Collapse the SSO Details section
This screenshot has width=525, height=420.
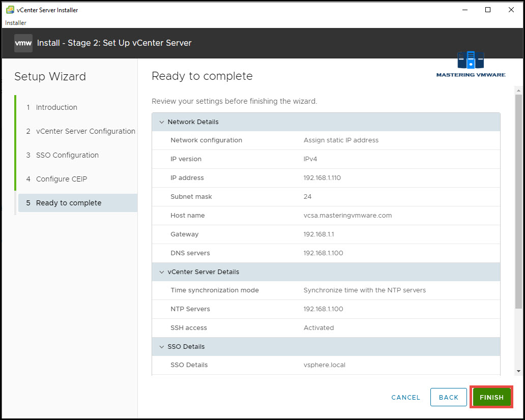click(x=162, y=347)
